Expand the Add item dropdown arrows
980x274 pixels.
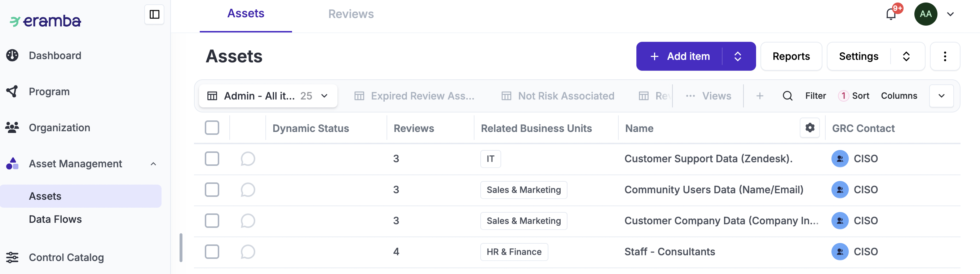pyautogui.click(x=738, y=56)
